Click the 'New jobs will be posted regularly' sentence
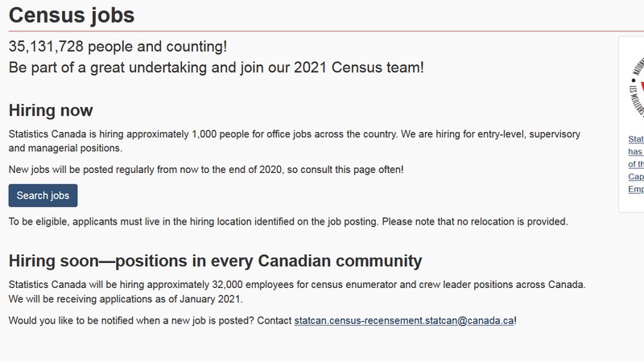Viewport: 644px width, 362px height. [x=205, y=170]
